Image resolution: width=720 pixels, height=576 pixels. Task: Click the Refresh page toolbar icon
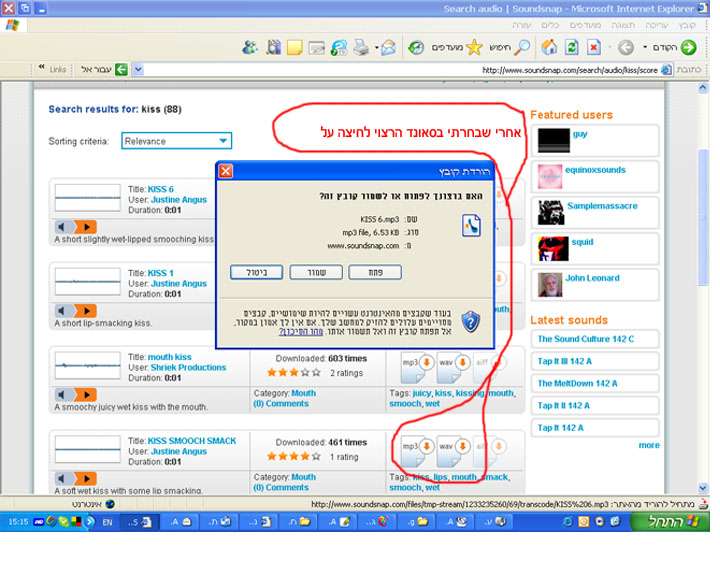(x=572, y=47)
